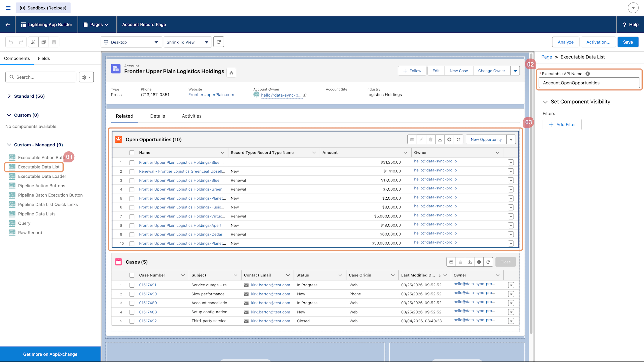Click the layout toggle icon in Cases list
Screen dimensions: 644x362
click(451, 262)
